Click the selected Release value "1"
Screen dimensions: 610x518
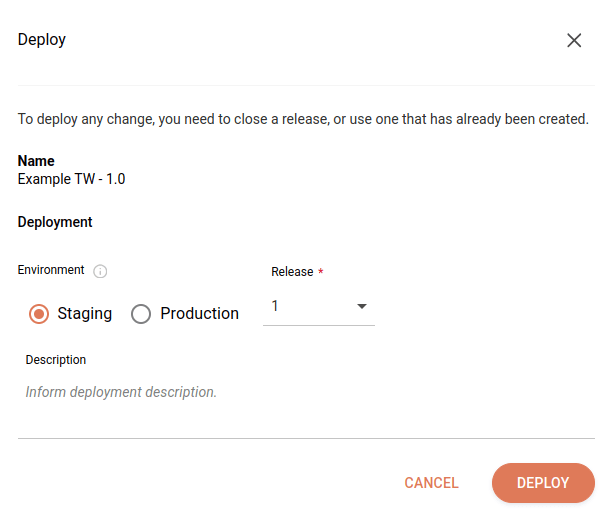(276, 306)
